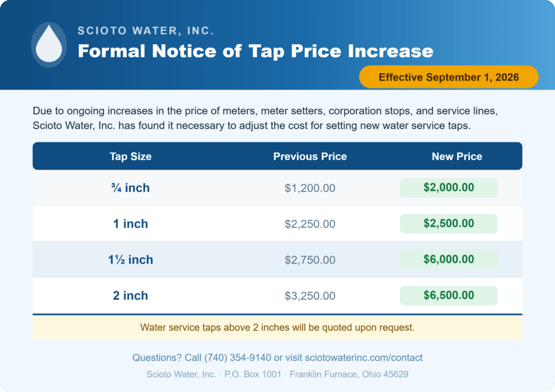The image size is (555, 392).
Task: Click the $2,500.00 new price badge
Action: pos(449,223)
